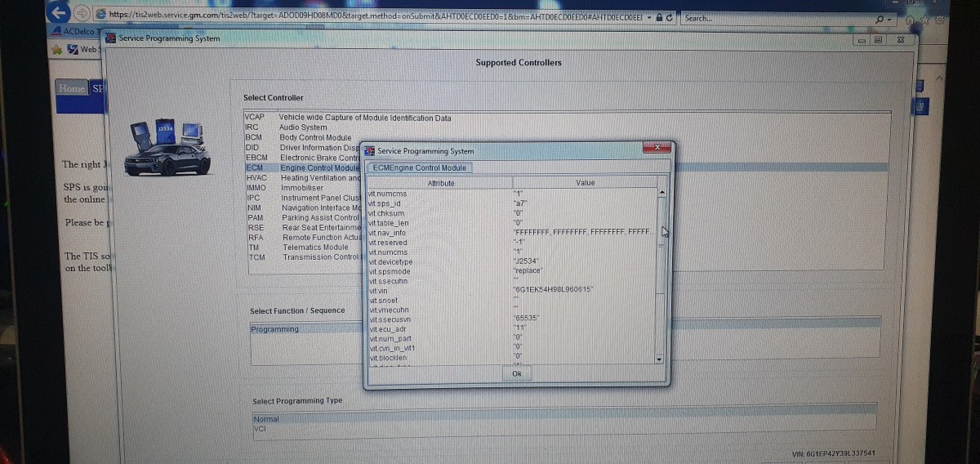Select the vit.cvn_in_vit1 attribute row
This screenshot has width=980, height=464.
(512, 348)
